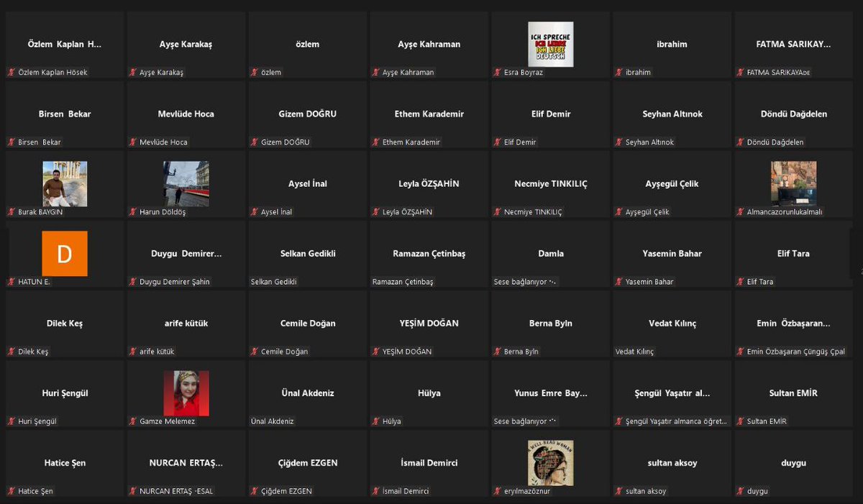Click the orange D avatar of HATUN E.
This screenshot has height=504, width=863.
tap(65, 254)
